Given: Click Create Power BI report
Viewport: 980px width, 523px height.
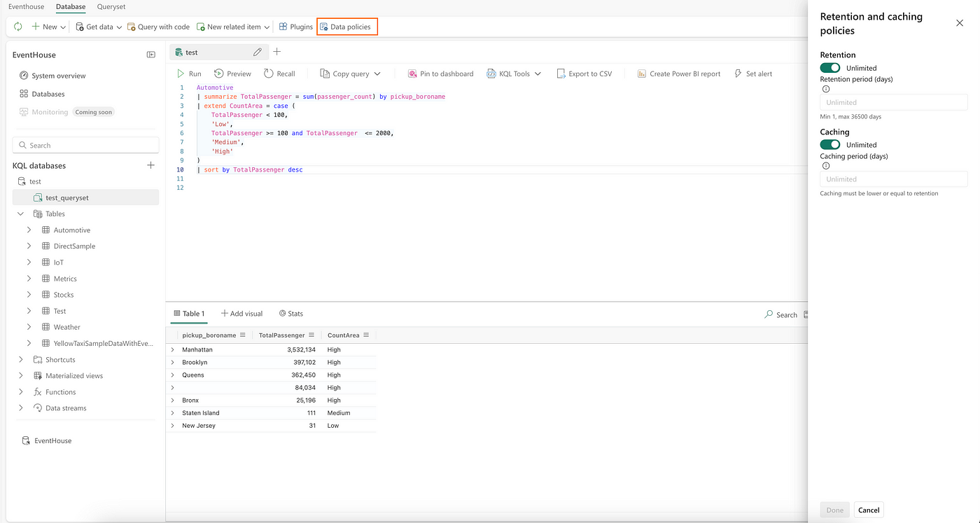Looking at the screenshot, I should click(679, 74).
